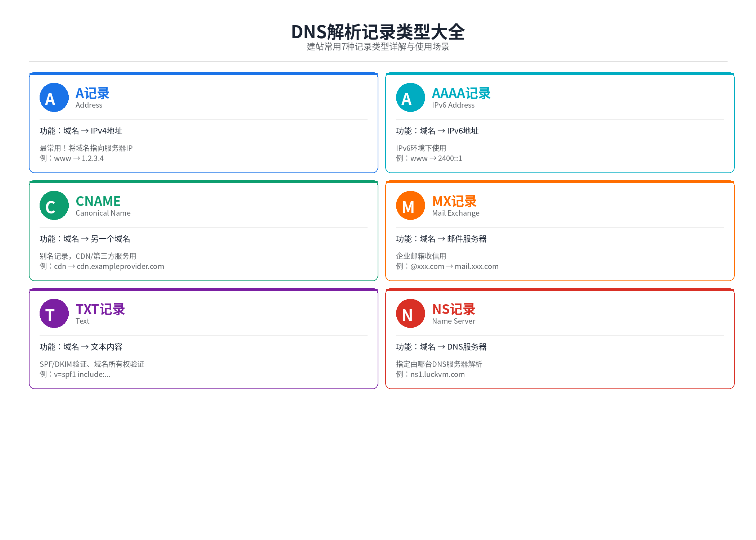
Task: Click SPF/DKIM验证、域名所有权验证 text
Action: pyautogui.click(x=92, y=364)
